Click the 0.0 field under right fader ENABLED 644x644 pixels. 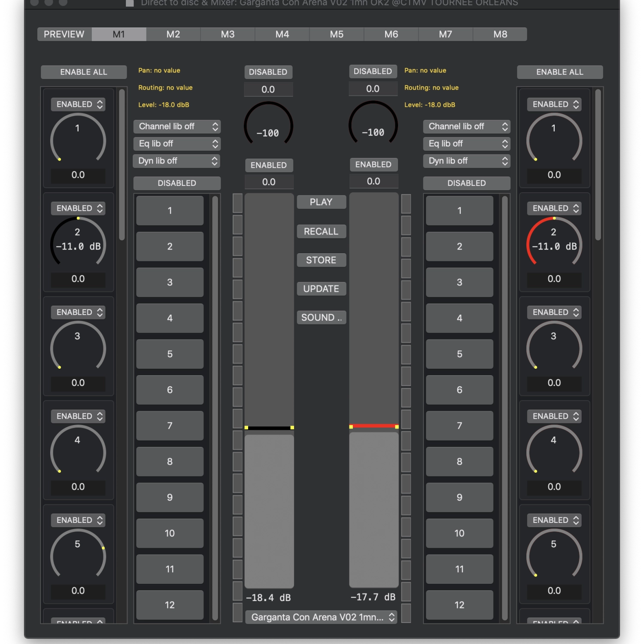(x=374, y=181)
